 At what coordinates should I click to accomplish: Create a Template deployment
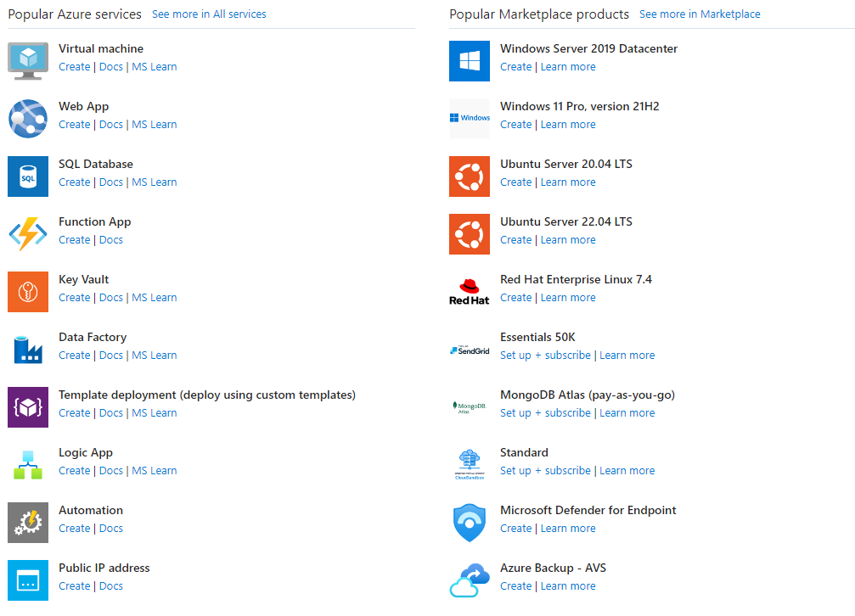click(74, 413)
